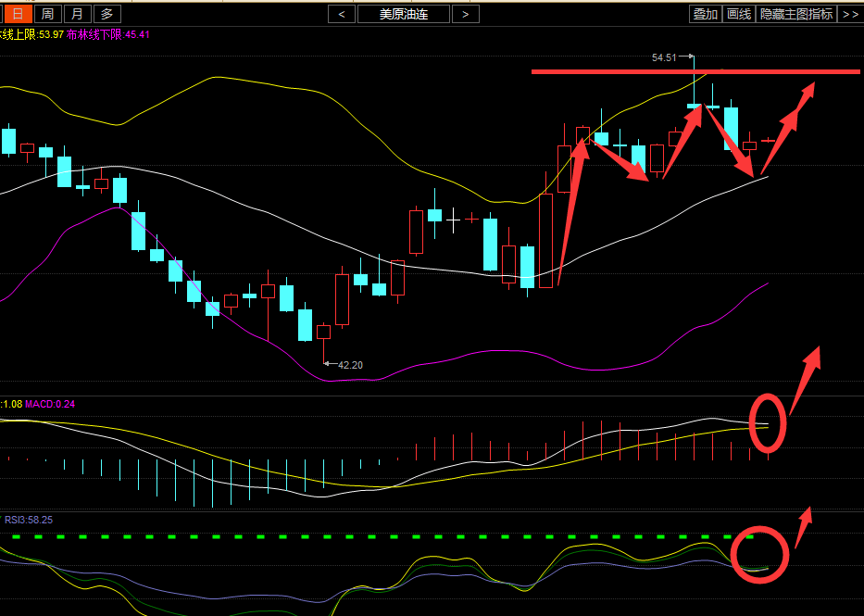Click the 布林线下限:45.41 label
The height and width of the screenshot is (616, 864).
[x=108, y=34]
